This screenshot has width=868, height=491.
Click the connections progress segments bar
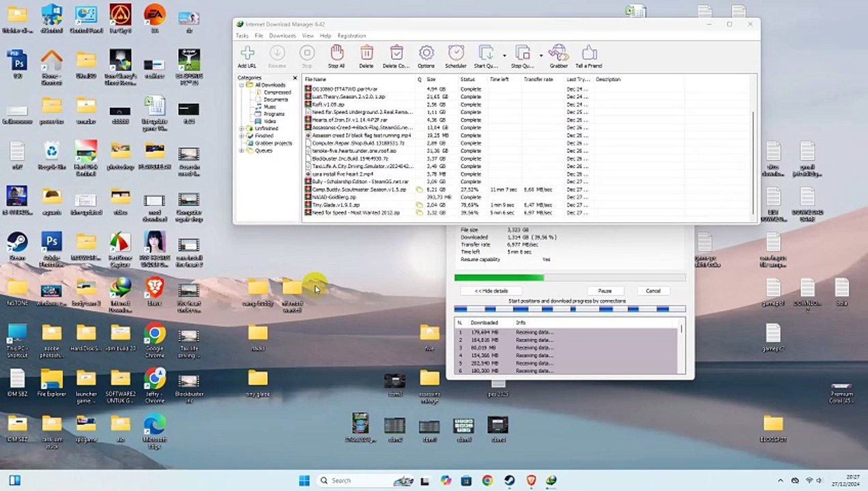pyautogui.click(x=570, y=309)
